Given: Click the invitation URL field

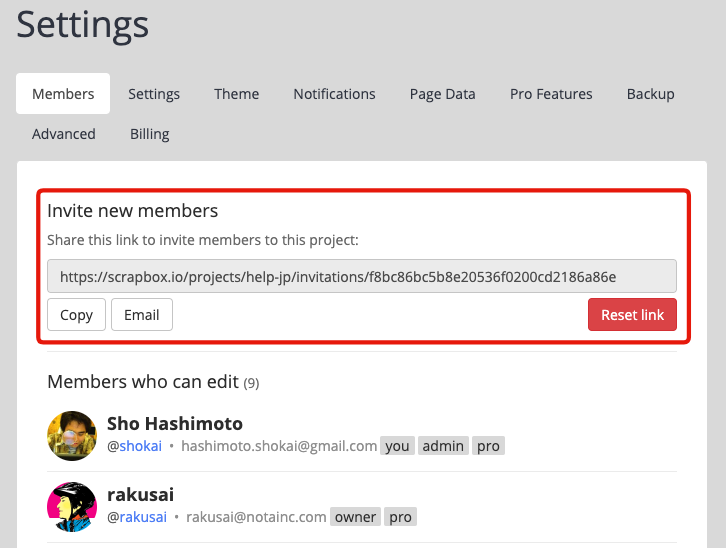Looking at the screenshot, I should click(x=362, y=276).
